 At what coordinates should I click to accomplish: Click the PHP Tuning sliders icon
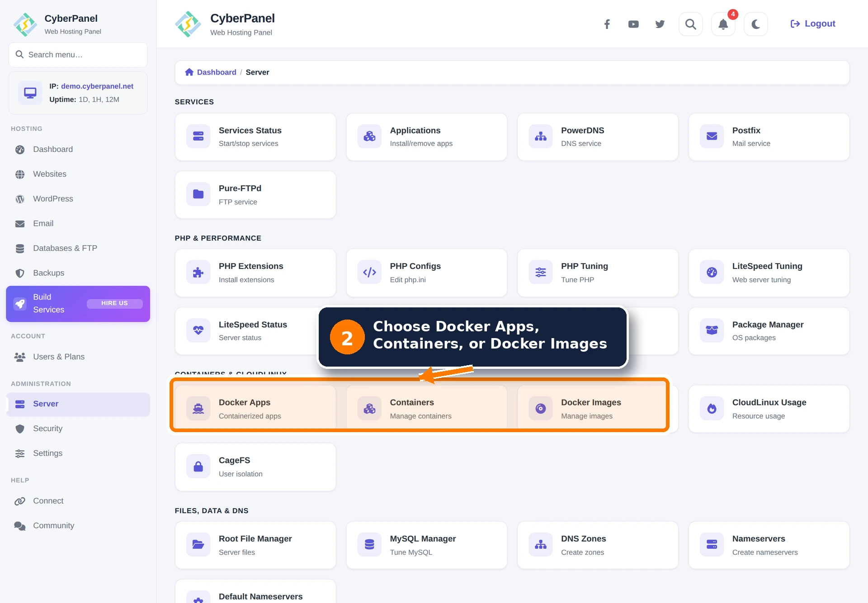[541, 272]
